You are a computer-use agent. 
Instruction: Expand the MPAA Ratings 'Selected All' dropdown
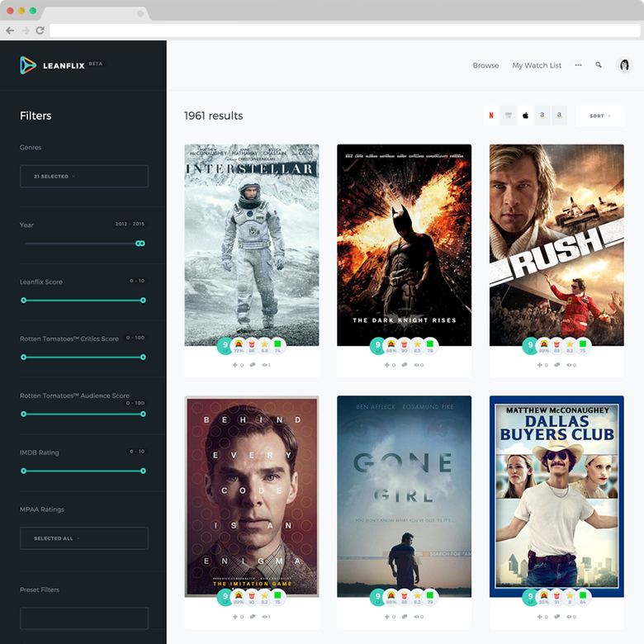coord(84,538)
